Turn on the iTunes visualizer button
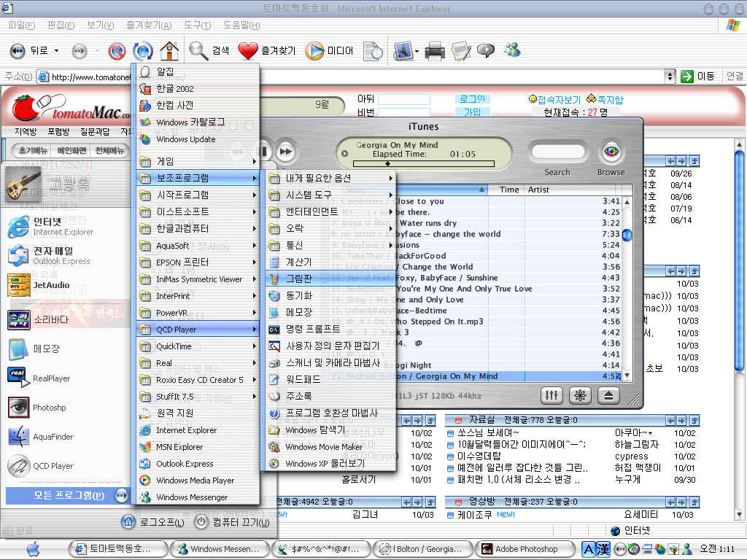The image size is (747, 560). pyautogui.click(x=581, y=394)
